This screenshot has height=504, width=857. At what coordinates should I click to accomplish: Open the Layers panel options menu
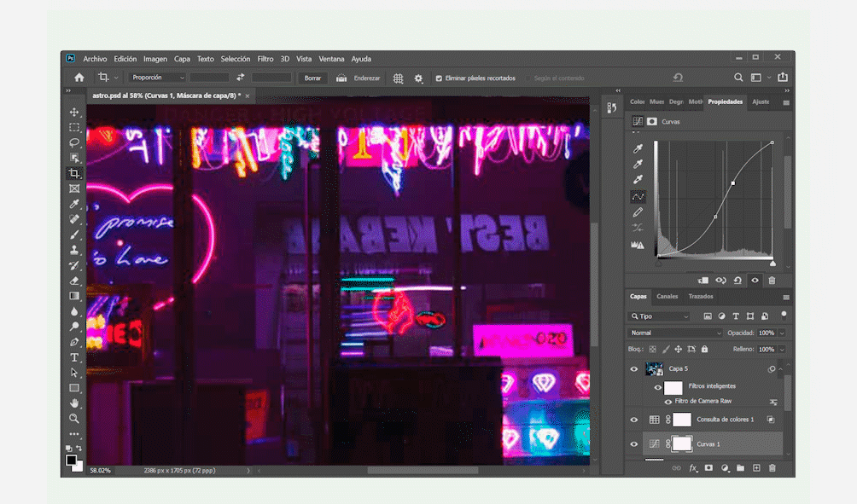(786, 298)
